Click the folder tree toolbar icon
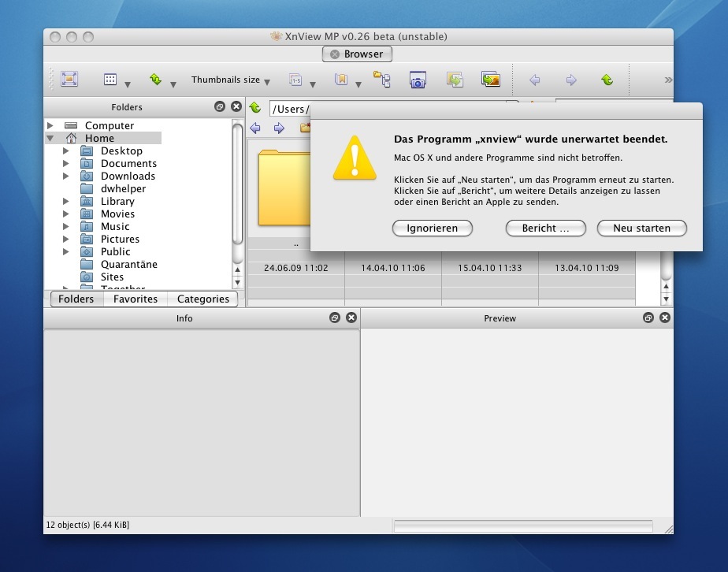The width and height of the screenshot is (728, 572). pyautogui.click(x=381, y=80)
